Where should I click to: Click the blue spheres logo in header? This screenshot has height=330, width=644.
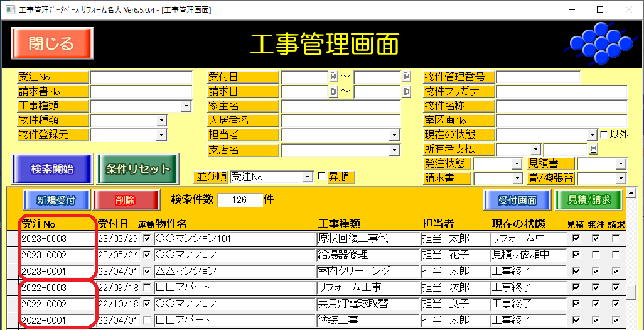pyautogui.click(x=599, y=43)
